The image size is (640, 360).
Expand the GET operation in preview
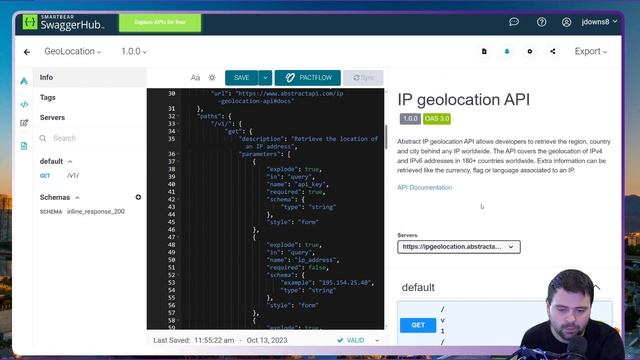418,325
